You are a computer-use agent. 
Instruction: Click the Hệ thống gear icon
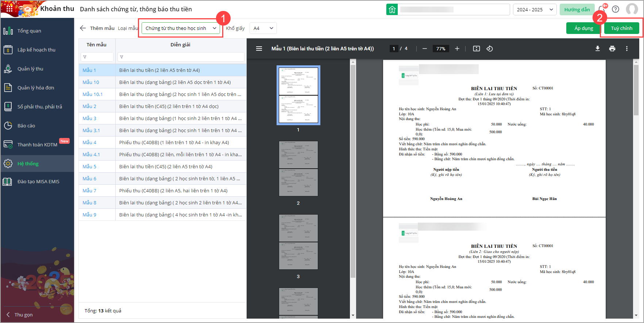point(8,164)
